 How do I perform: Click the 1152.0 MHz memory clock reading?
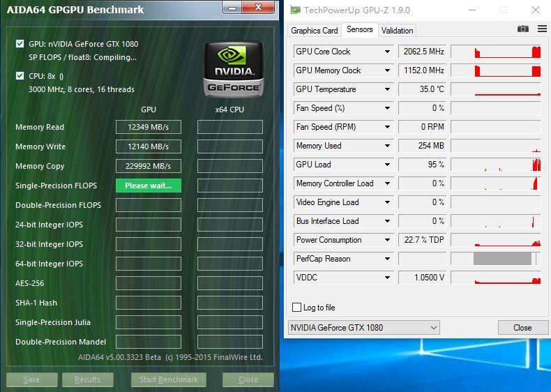pos(423,70)
